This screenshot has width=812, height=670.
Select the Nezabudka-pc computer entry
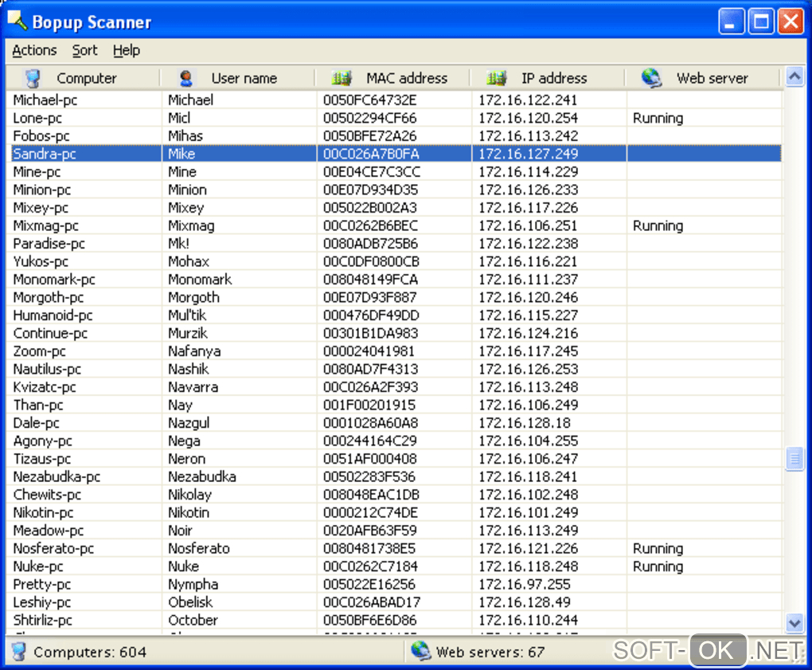tap(57, 476)
